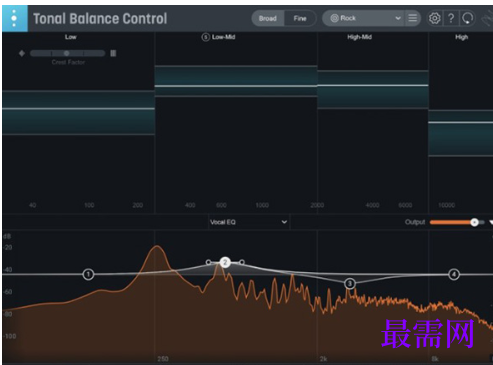Select EQ node 2
Screen dimensions: 493x365
coord(225,262)
